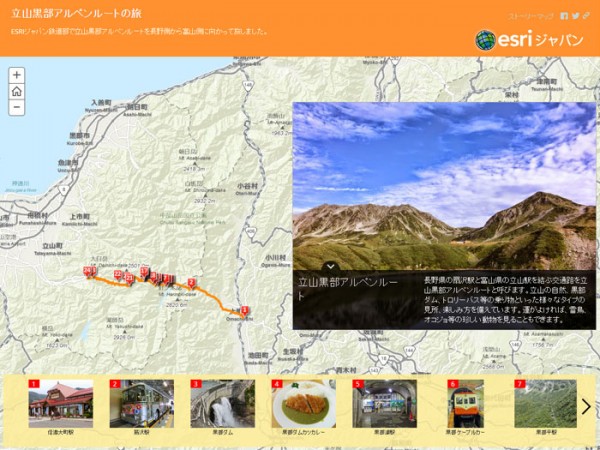This screenshot has height=450, width=600.
Task: Select map marker number 21 on route
Action: tap(130, 278)
